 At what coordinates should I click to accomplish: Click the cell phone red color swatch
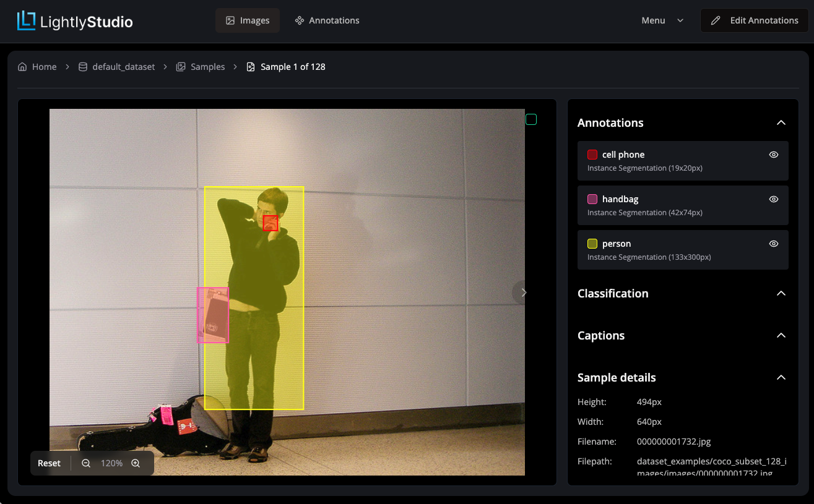coord(592,155)
